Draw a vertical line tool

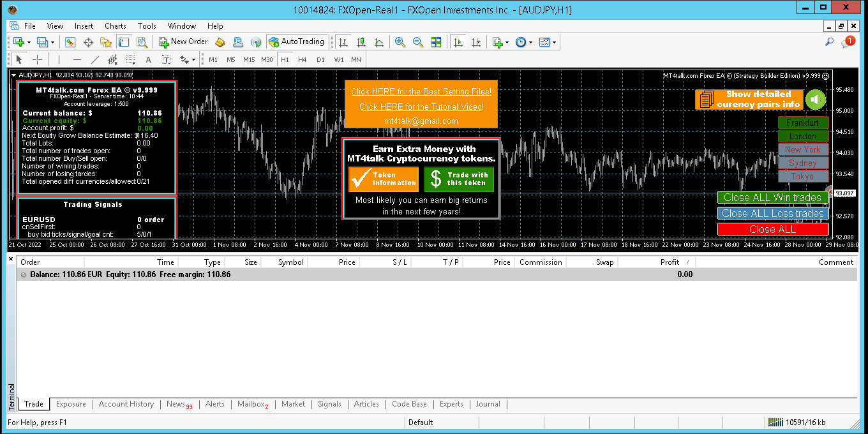[x=59, y=59]
